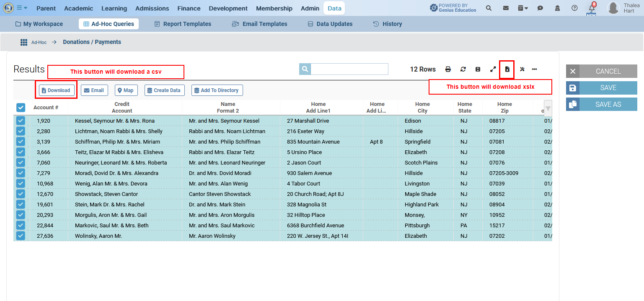Click the Download csv button
This screenshot has width=644, height=301.
pyautogui.click(x=57, y=90)
